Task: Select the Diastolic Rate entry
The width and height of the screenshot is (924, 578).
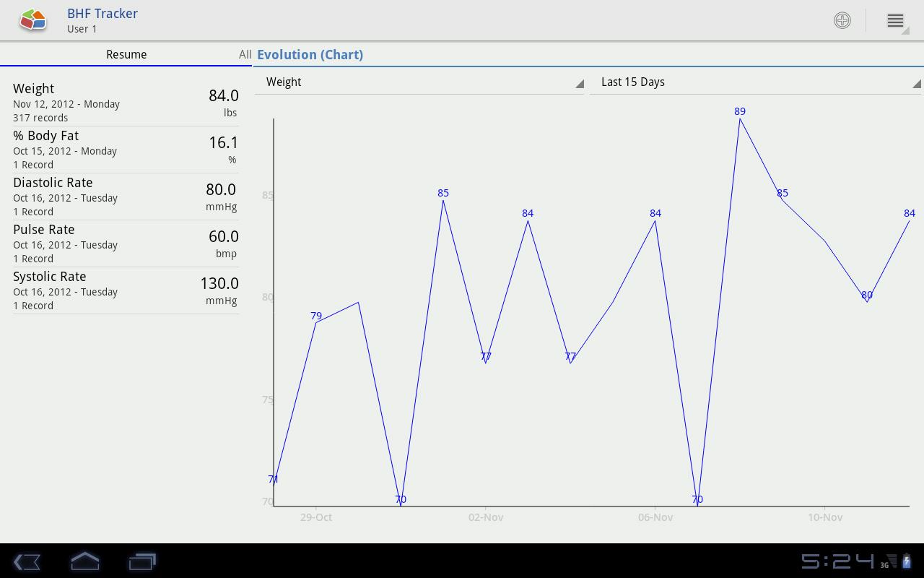Action: click(x=126, y=197)
